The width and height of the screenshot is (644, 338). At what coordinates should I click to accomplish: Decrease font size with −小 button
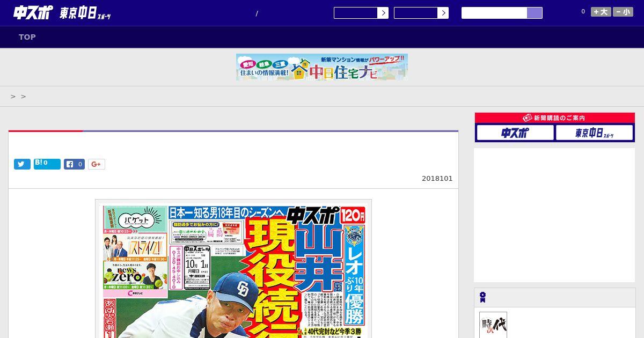[623, 12]
